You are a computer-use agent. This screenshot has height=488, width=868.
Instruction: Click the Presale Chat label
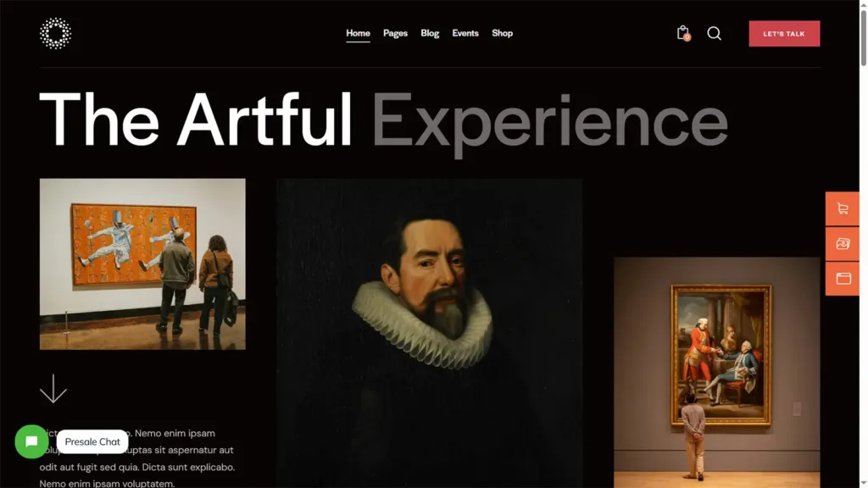pos(92,441)
